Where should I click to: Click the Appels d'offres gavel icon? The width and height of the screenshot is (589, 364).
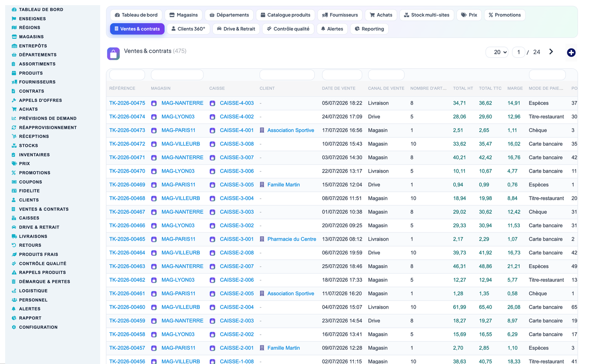click(x=14, y=100)
